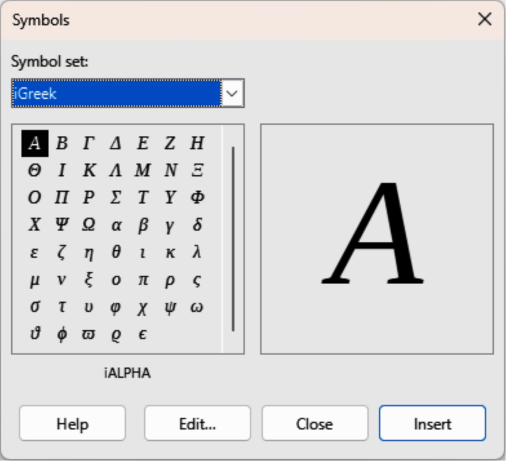Choose the lowercase delta symbol
This screenshot has width=506, height=461.
click(197, 225)
